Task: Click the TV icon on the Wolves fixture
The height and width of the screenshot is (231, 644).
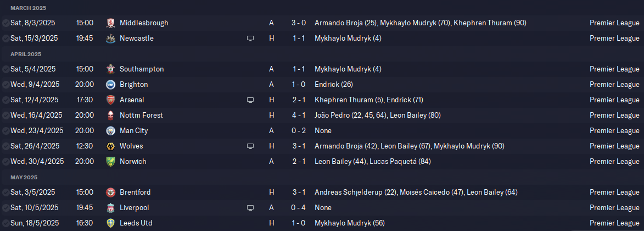Action: point(250,146)
